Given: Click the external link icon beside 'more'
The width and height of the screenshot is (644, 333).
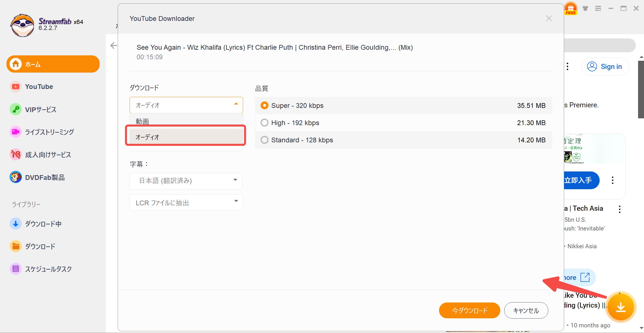Looking at the screenshot, I should 585,277.
